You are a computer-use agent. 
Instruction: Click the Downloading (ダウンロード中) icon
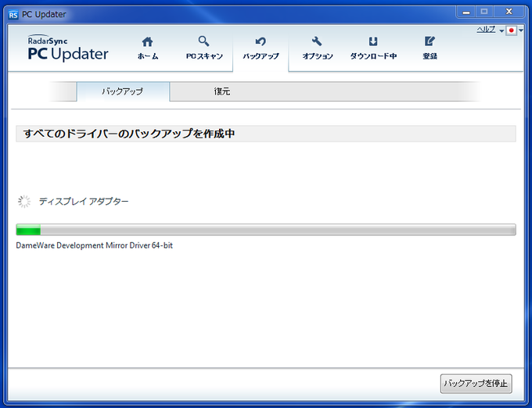[373, 41]
